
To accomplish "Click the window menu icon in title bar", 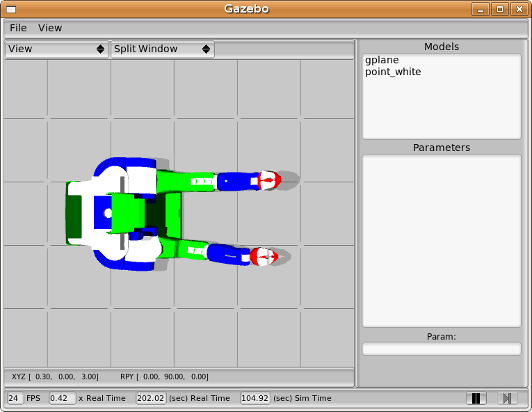I will pyautogui.click(x=11, y=9).
